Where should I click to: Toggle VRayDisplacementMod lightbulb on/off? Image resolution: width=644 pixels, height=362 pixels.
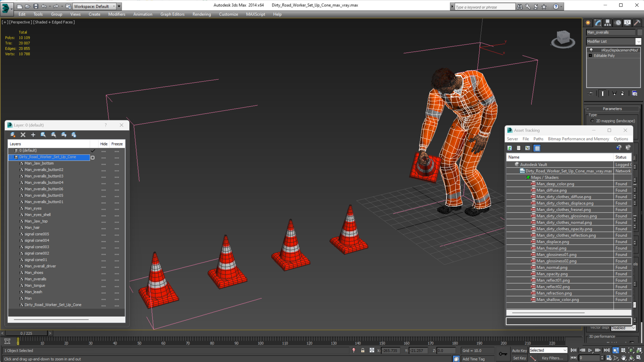[x=591, y=50]
